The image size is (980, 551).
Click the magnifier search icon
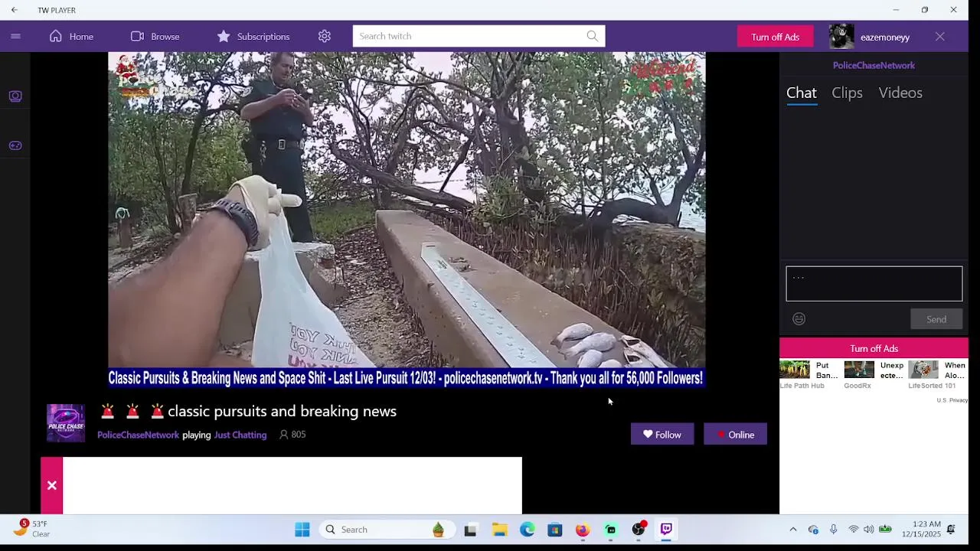click(593, 36)
